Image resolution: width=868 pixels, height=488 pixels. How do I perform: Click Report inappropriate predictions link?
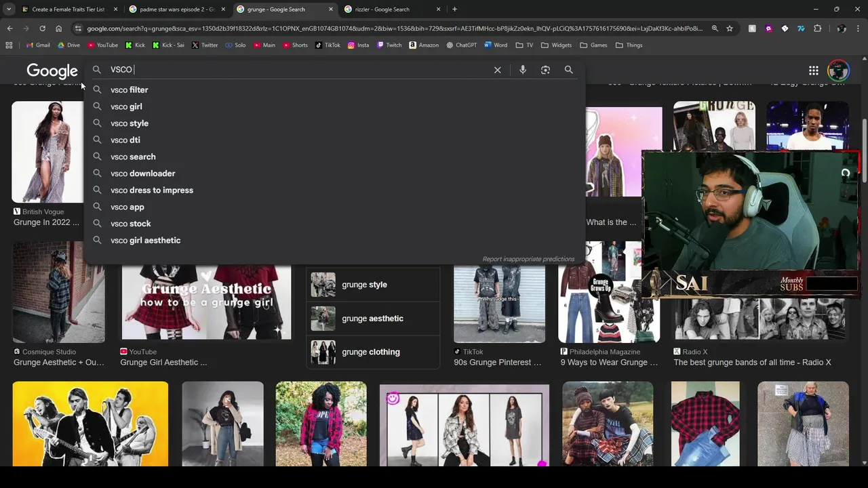528,259
